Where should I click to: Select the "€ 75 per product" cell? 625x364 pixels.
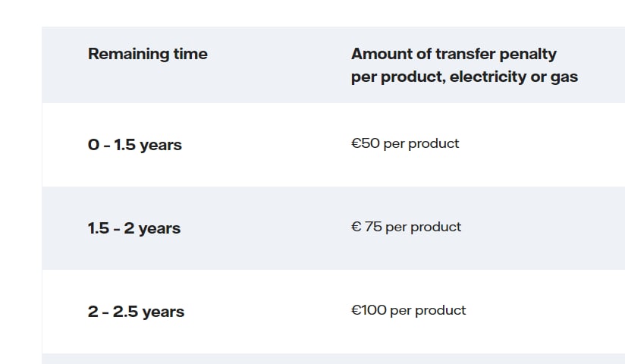(406, 227)
